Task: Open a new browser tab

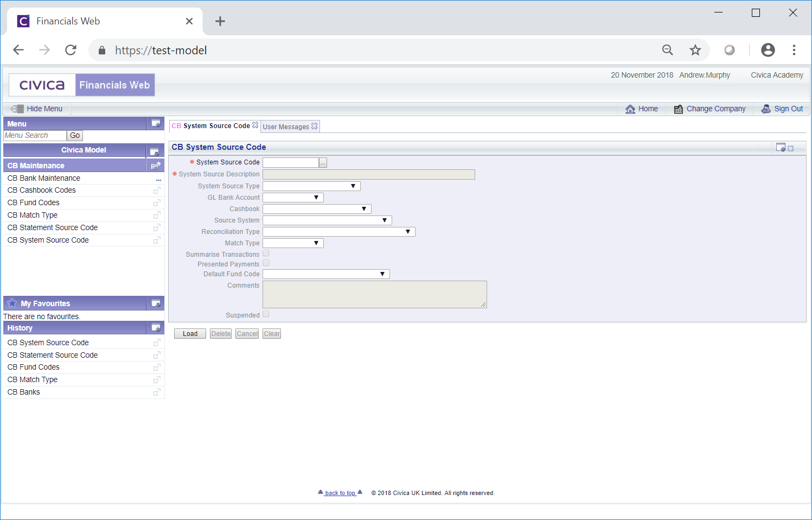Action: (220, 21)
